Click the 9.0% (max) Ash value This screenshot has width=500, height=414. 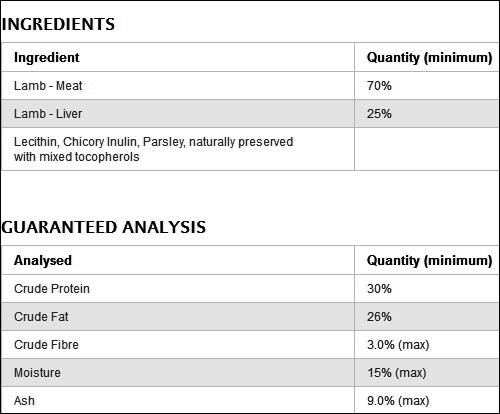(398, 401)
